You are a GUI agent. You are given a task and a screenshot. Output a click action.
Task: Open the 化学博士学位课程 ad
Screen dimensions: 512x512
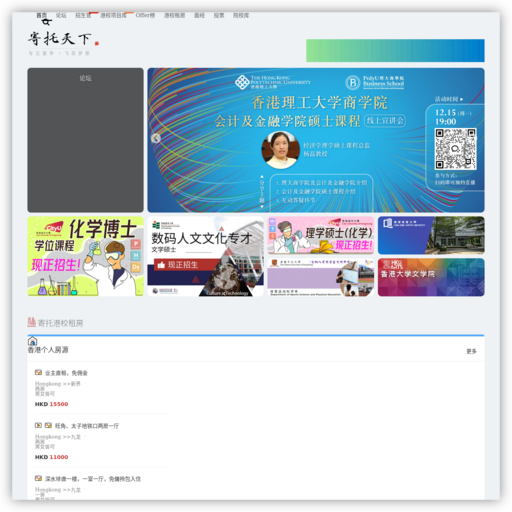click(x=85, y=256)
